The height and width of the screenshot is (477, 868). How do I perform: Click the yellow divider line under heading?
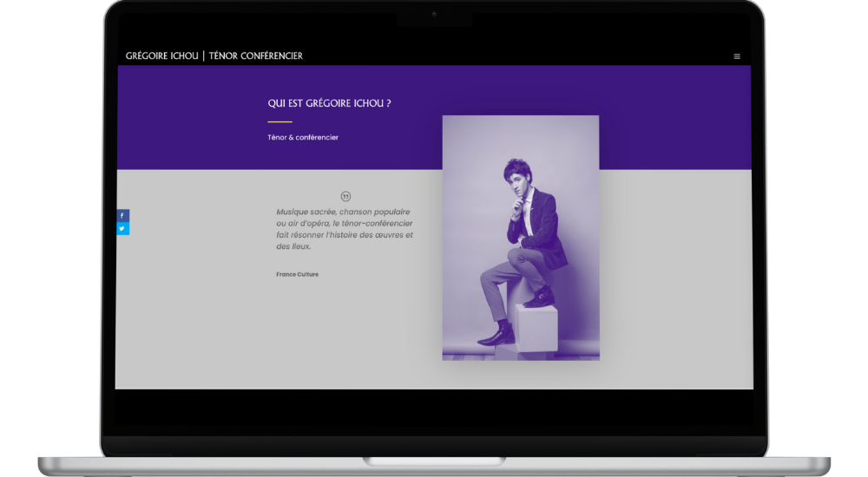pos(279,122)
